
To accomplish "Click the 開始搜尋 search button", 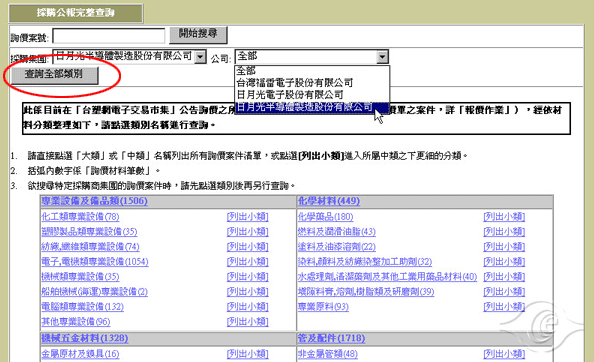I will [198, 35].
